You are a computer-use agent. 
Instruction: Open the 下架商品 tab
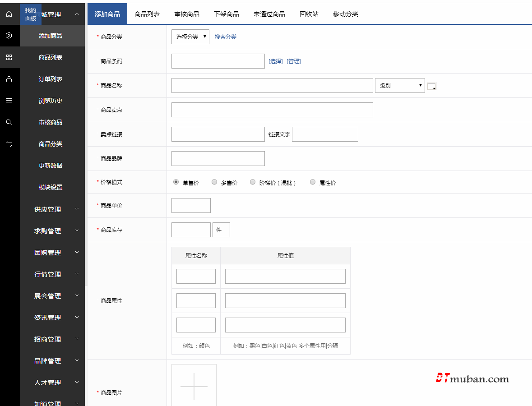[x=227, y=14]
